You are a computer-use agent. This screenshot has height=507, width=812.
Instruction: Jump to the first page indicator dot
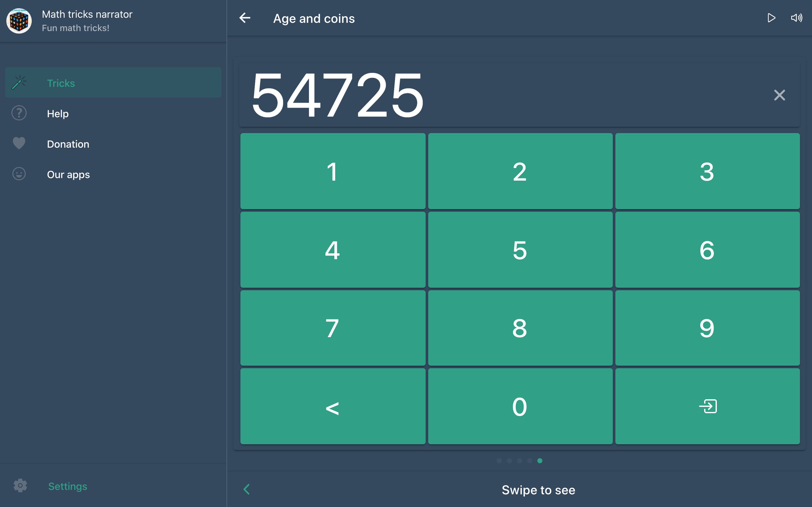[499, 461]
